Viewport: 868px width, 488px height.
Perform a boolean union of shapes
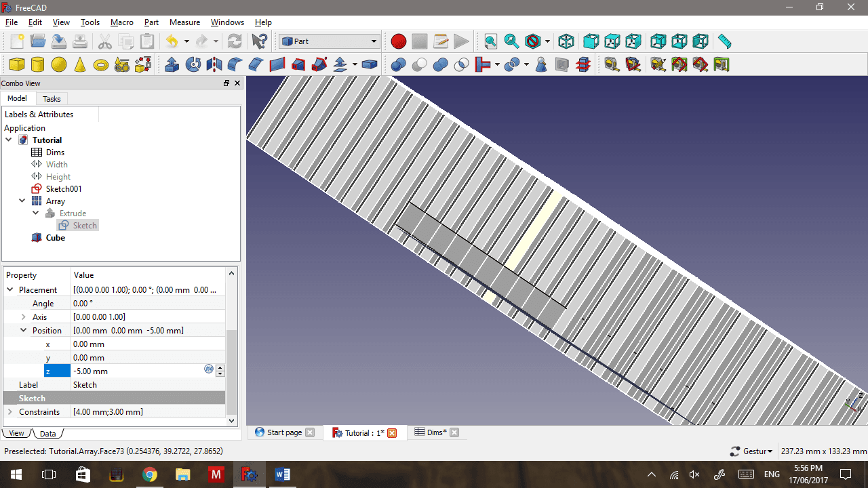coord(439,64)
